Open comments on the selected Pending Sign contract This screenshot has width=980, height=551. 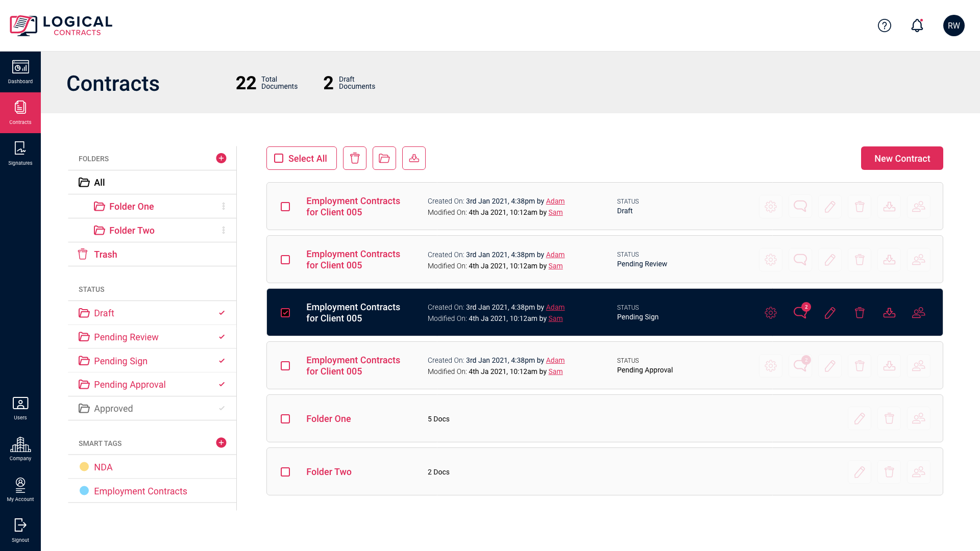pos(800,313)
